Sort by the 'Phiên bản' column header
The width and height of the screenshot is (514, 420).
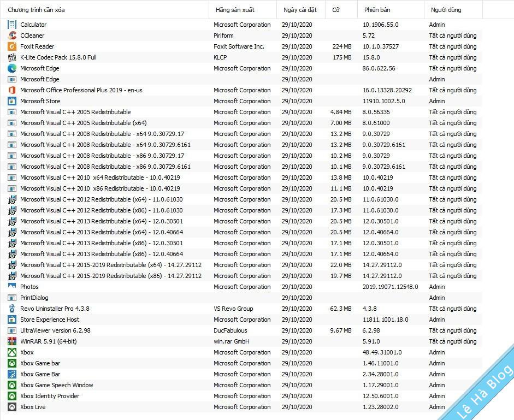click(x=391, y=10)
